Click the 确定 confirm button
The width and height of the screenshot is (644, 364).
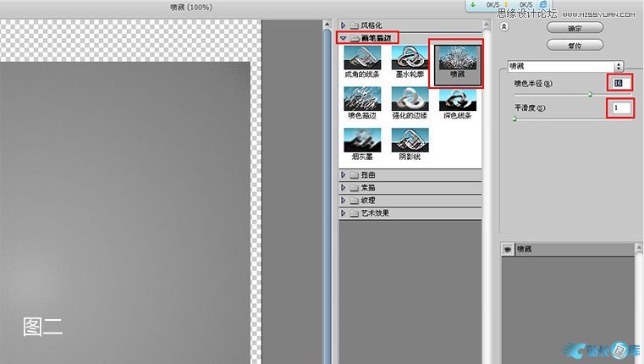575,27
